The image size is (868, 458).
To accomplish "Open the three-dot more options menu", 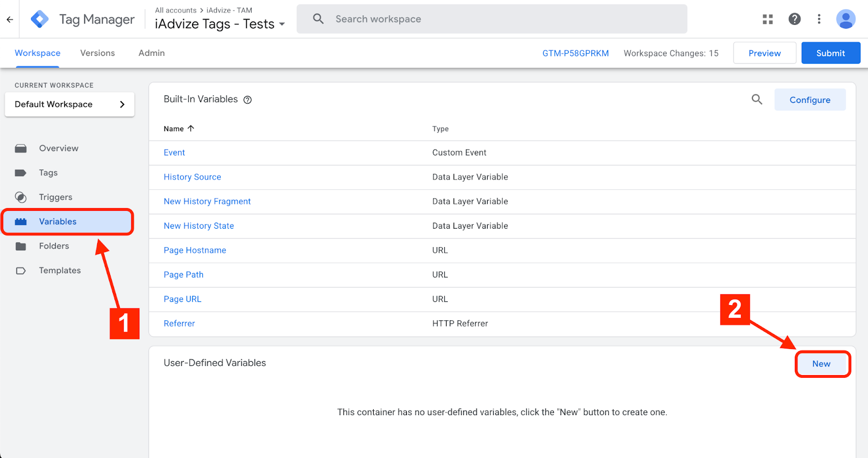I will coord(819,20).
